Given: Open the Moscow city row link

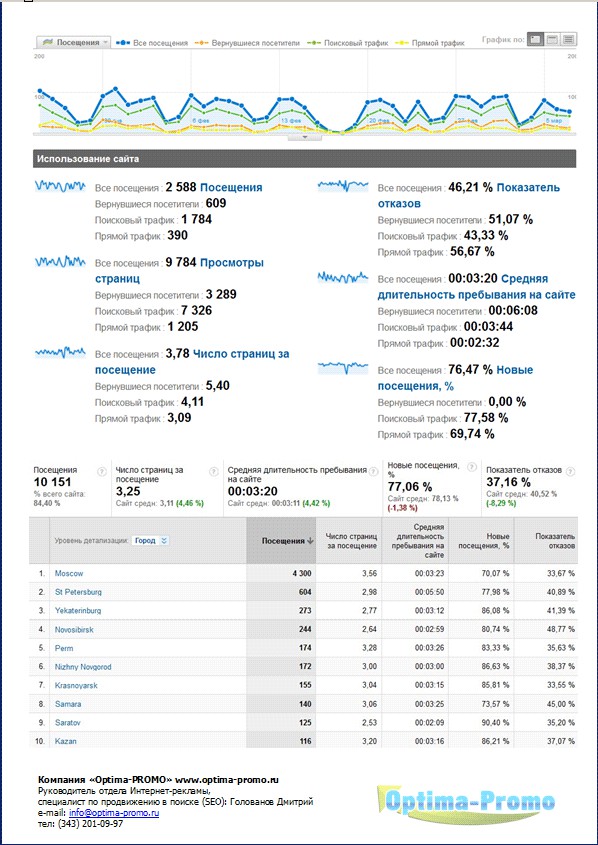Looking at the screenshot, I should click(x=69, y=573).
